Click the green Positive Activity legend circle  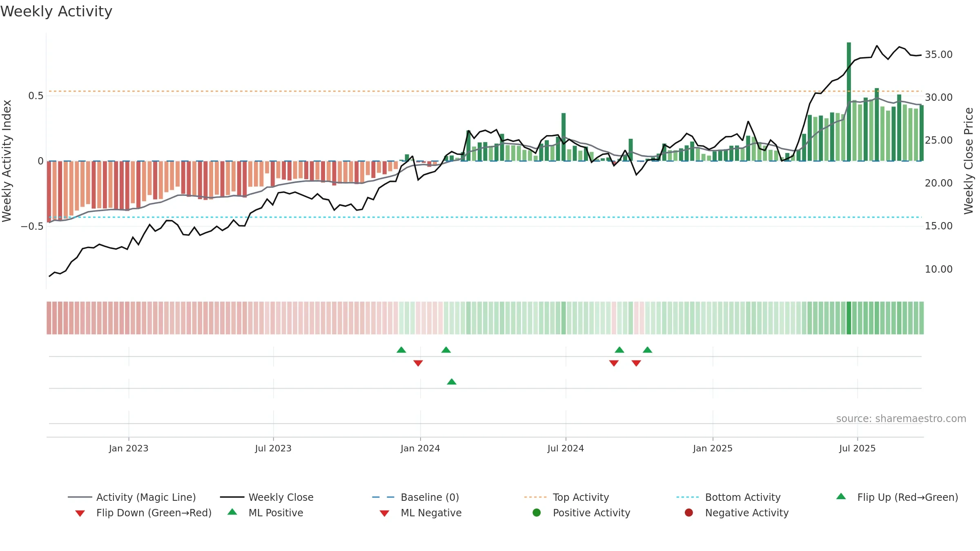click(537, 513)
